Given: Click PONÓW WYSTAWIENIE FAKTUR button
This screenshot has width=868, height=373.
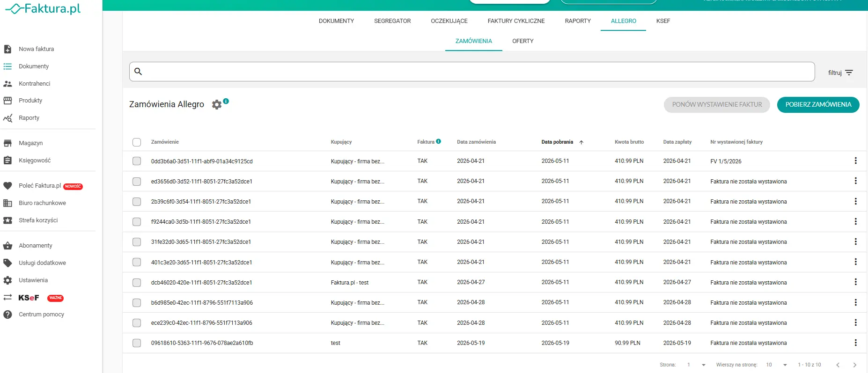Looking at the screenshot, I should coord(717,105).
